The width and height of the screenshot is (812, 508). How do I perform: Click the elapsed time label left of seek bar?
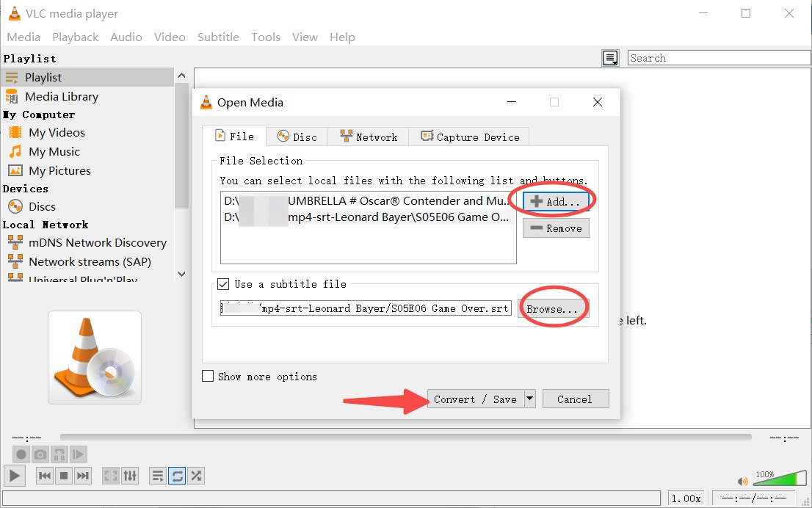click(x=27, y=438)
